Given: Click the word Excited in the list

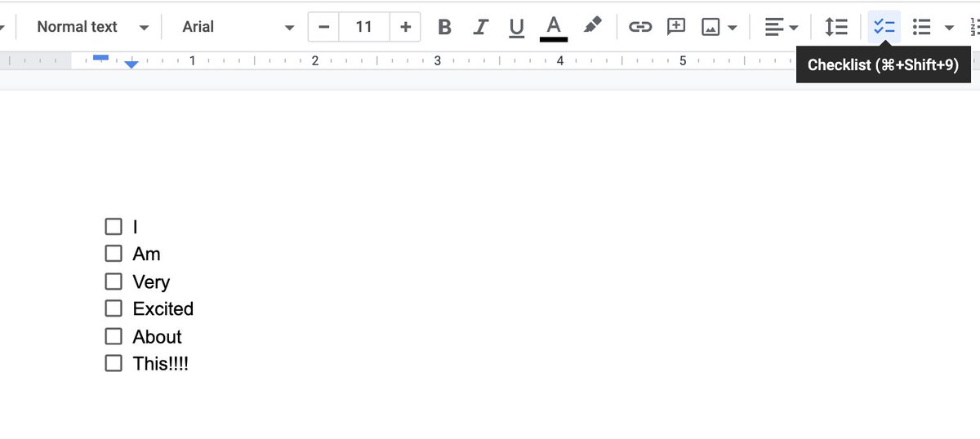Looking at the screenshot, I should [x=163, y=308].
